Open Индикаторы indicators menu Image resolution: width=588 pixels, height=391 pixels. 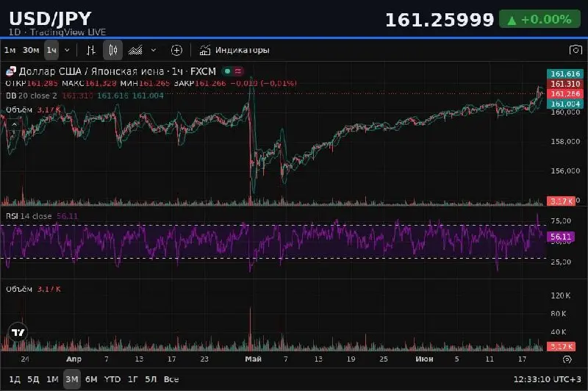coord(234,50)
